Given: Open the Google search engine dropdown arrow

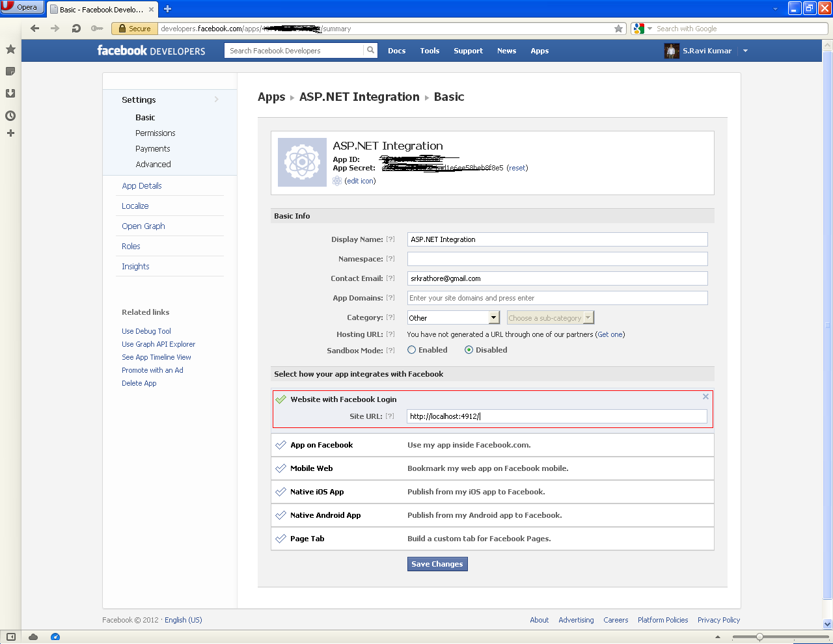Looking at the screenshot, I should (x=648, y=29).
